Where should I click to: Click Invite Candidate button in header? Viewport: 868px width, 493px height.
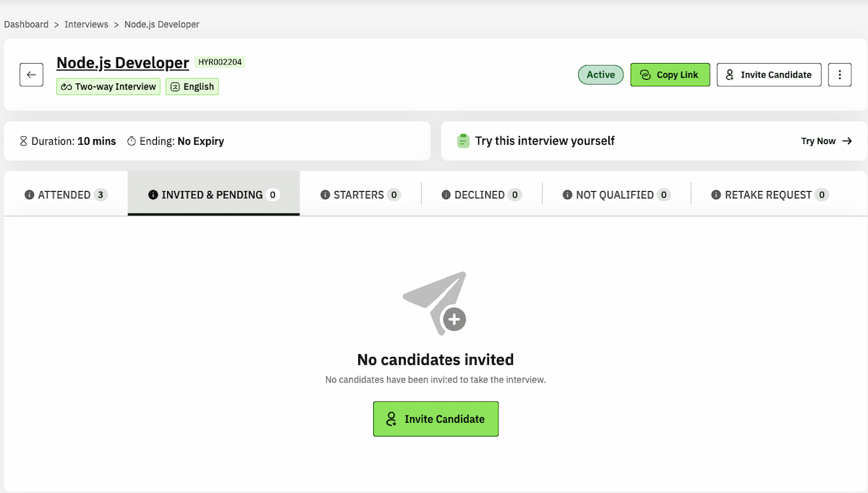pos(768,75)
